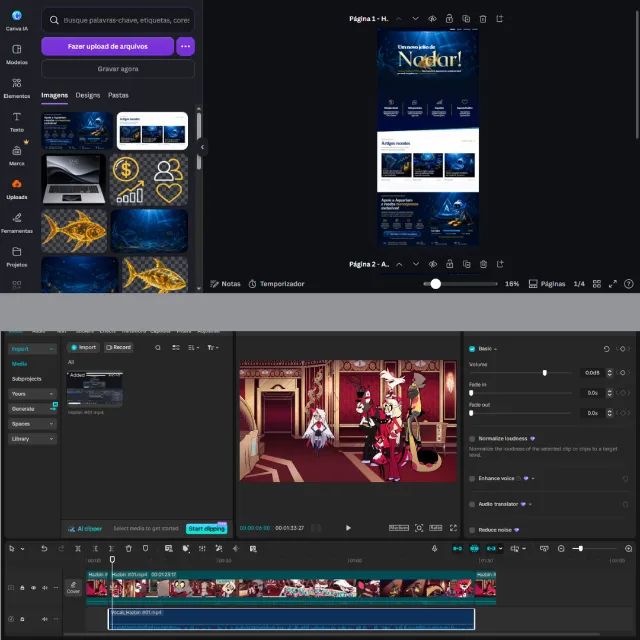The width and height of the screenshot is (640, 640).
Task: Lock Página 1 in Canva
Action: coord(449,19)
